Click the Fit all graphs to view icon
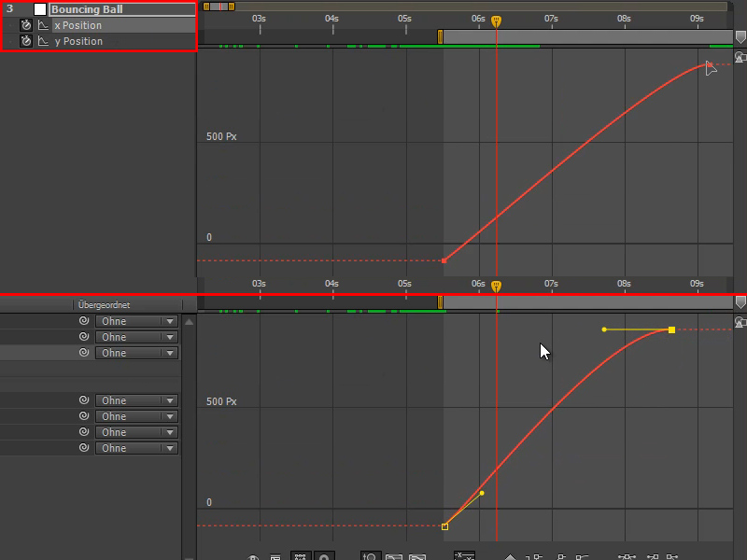Image resolution: width=747 pixels, height=560 pixels. [x=416, y=557]
